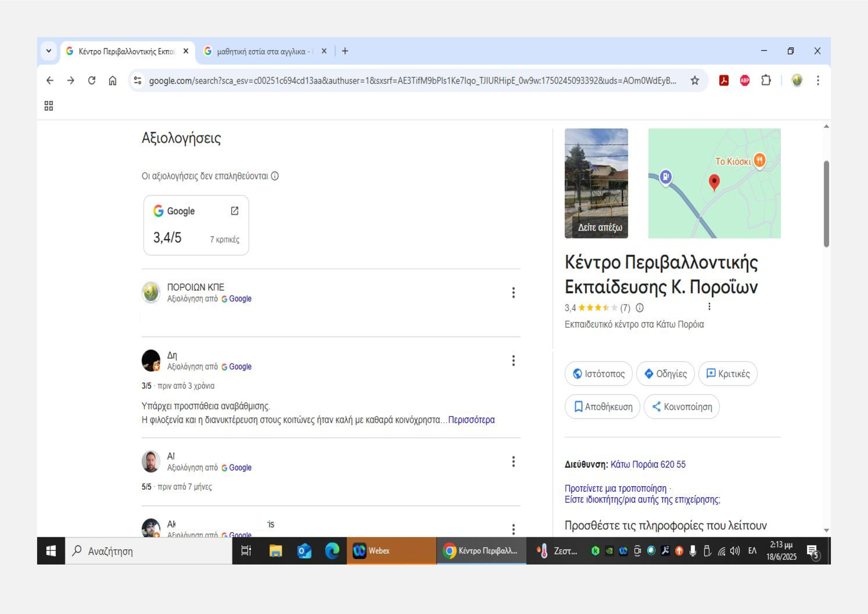
Task: Click the Οδηγίες directions button
Action: [665, 373]
